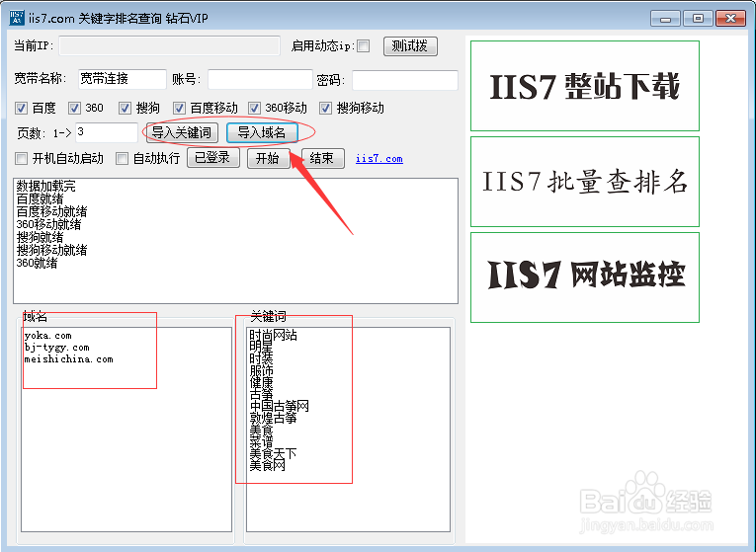Image resolution: width=756 pixels, height=552 pixels.
Task: Click the 导入域名 button
Action: pyautogui.click(x=262, y=132)
